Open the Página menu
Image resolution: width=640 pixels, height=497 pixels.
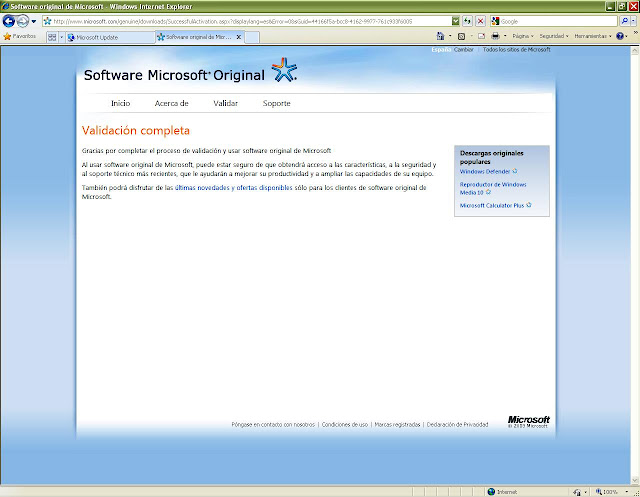(x=523, y=36)
